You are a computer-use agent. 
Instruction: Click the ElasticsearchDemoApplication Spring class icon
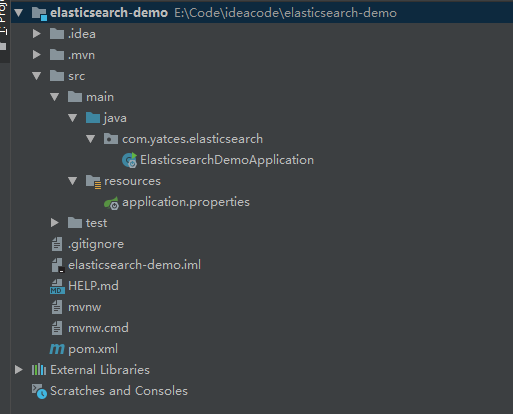point(129,160)
